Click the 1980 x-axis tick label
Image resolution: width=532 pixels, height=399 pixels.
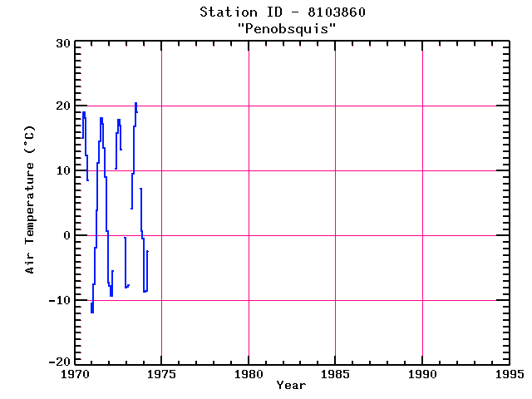[x=249, y=375]
